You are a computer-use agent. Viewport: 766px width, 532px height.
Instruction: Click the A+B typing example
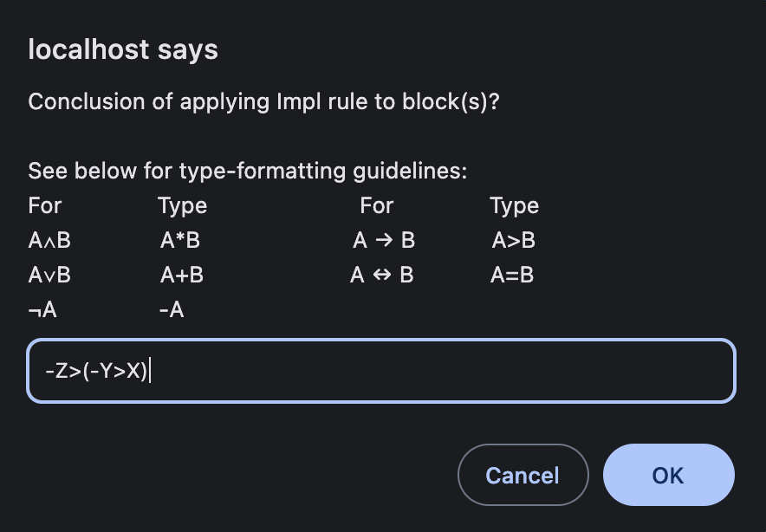[181, 275]
